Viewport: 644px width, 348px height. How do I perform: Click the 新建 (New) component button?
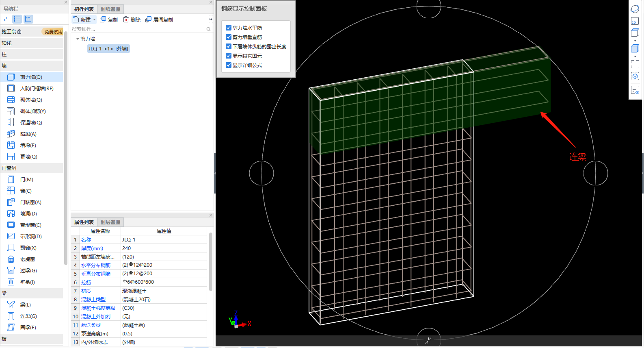coord(82,20)
